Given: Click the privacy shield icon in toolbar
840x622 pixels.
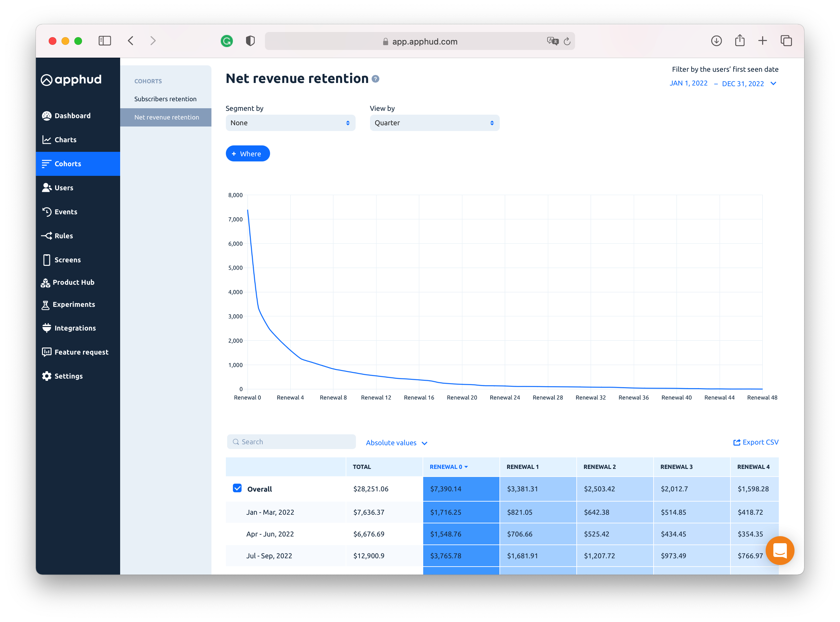Looking at the screenshot, I should [x=251, y=41].
